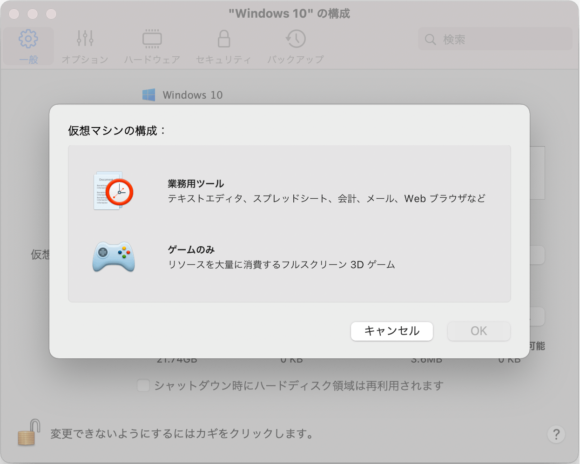Enable シャットダウン時にハードディスク領域は再利用 checkbox
Image resolution: width=580 pixels, height=464 pixels.
point(143,386)
